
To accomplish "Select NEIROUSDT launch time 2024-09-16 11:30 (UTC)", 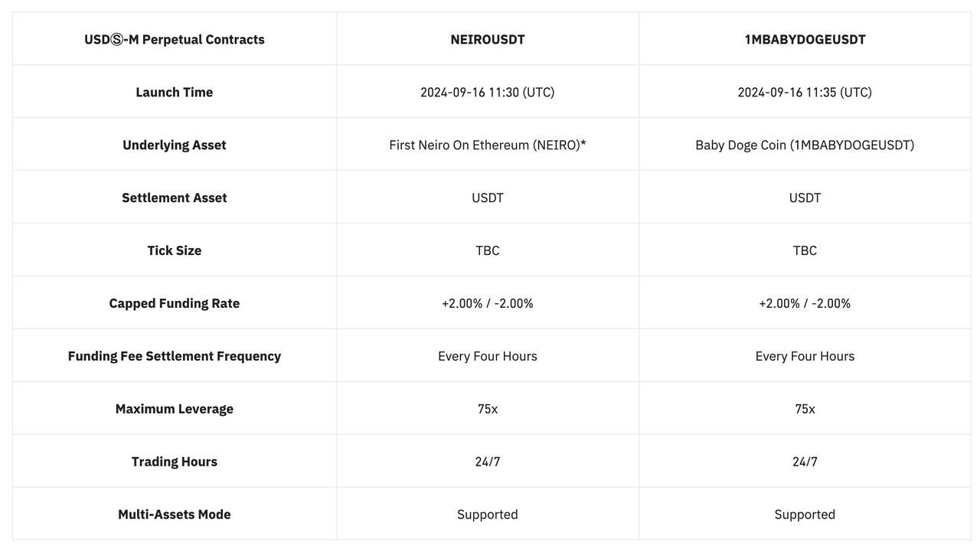I will click(x=488, y=92).
